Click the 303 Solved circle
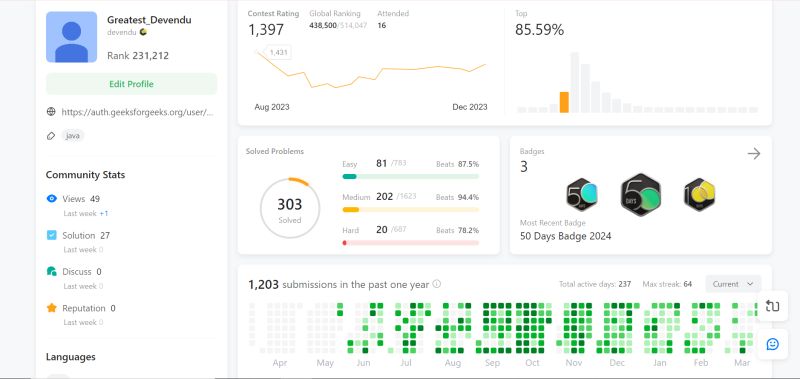The image size is (800, 379). pyautogui.click(x=290, y=208)
